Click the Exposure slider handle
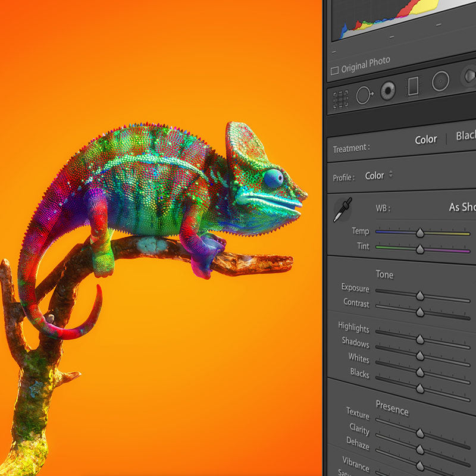 [x=420, y=296]
